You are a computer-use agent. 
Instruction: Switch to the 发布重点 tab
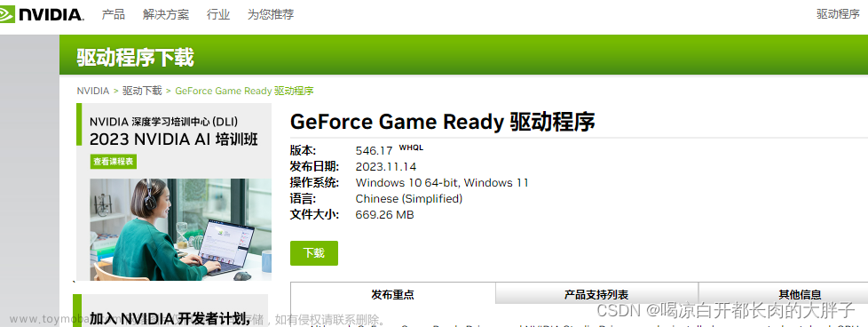(x=392, y=294)
